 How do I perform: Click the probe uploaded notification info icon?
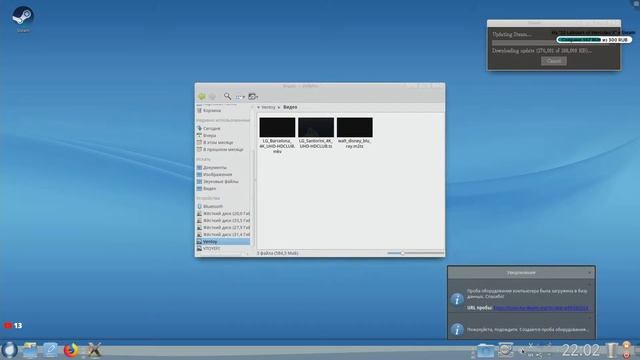point(457,299)
